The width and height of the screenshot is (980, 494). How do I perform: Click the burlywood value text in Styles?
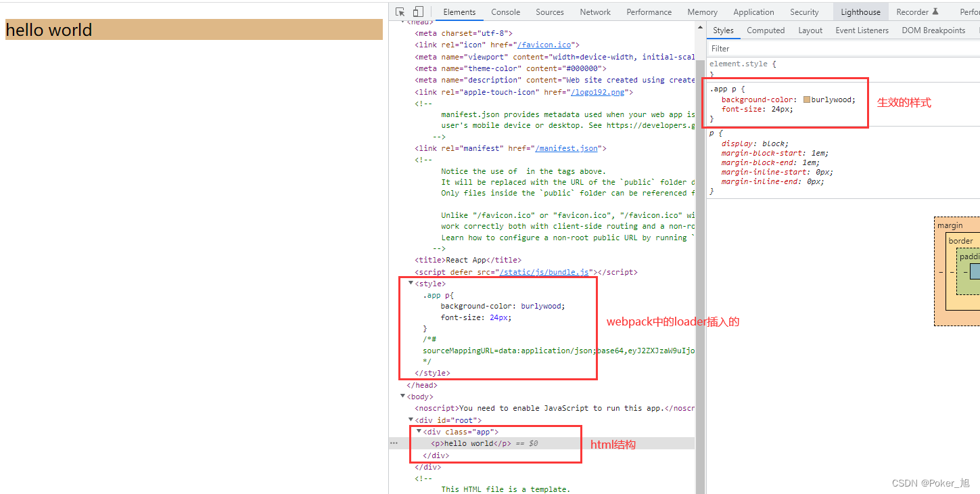click(832, 99)
